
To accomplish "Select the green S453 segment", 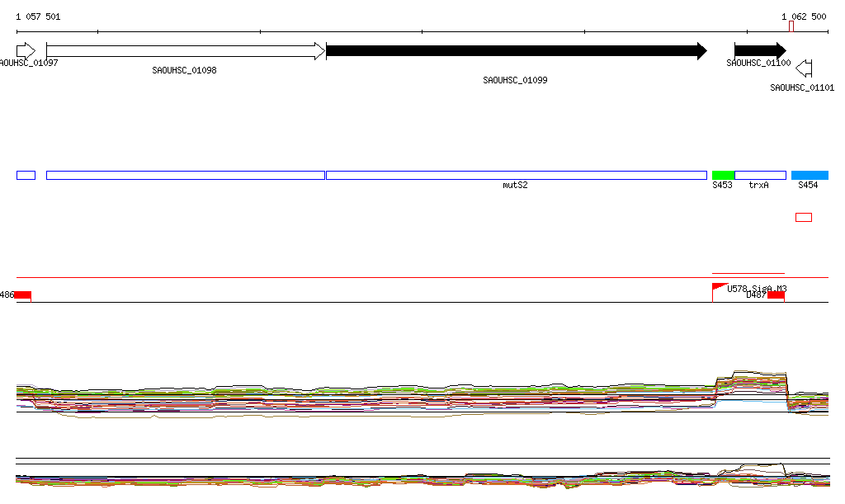I will pyautogui.click(x=723, y=175).
